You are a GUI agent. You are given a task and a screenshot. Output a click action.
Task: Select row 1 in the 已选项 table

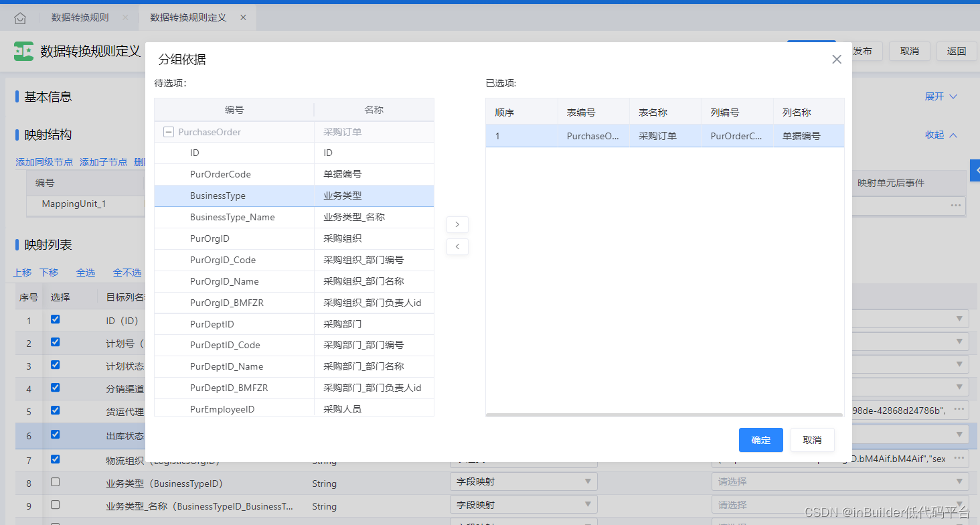coord(665,136)
